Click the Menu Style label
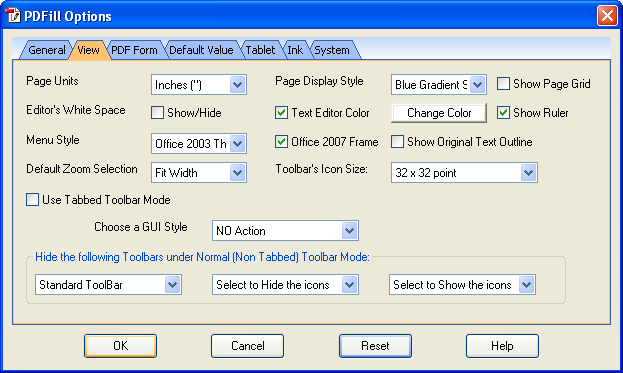 point(53,140)
